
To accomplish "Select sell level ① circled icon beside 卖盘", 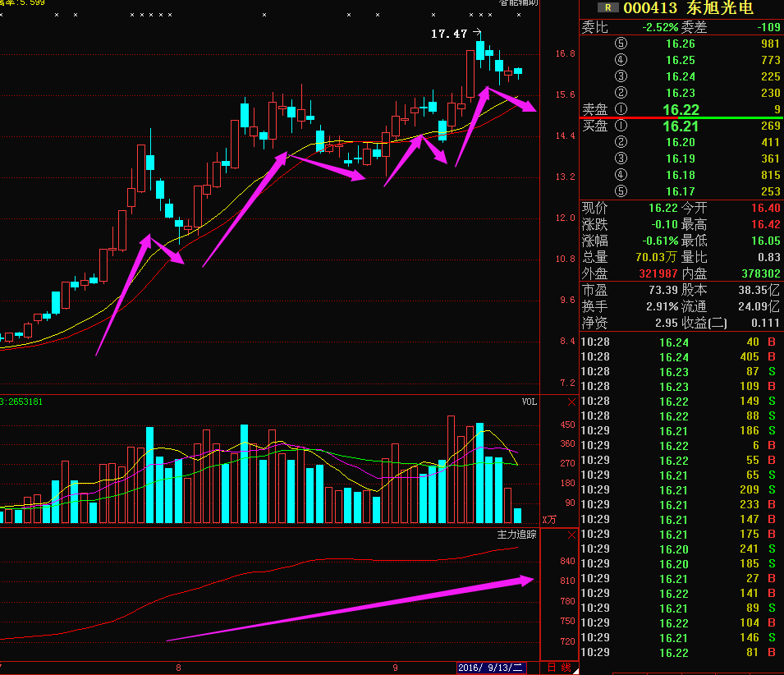I will (621, 109).
